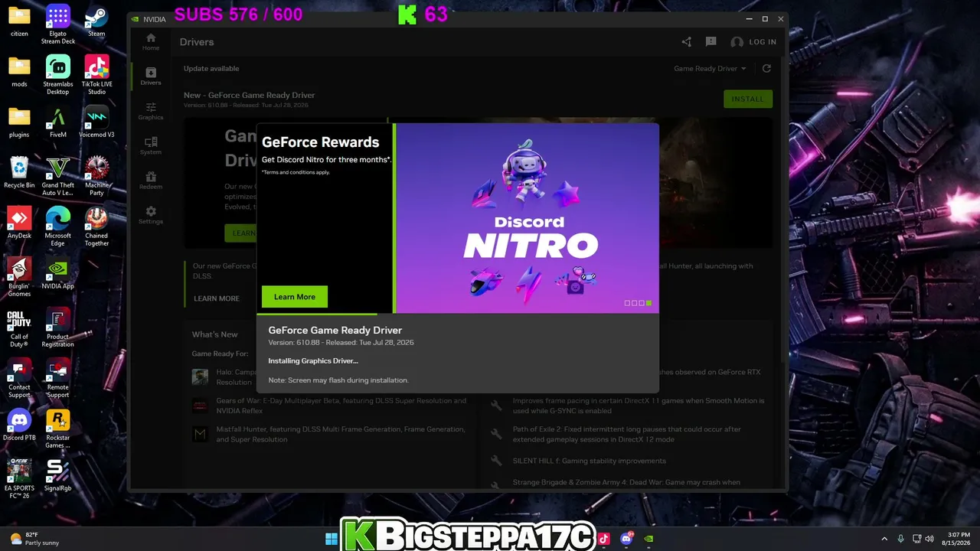
Task: Click the TikTok icon on taskbar
Action: click(x=604, y=539)
